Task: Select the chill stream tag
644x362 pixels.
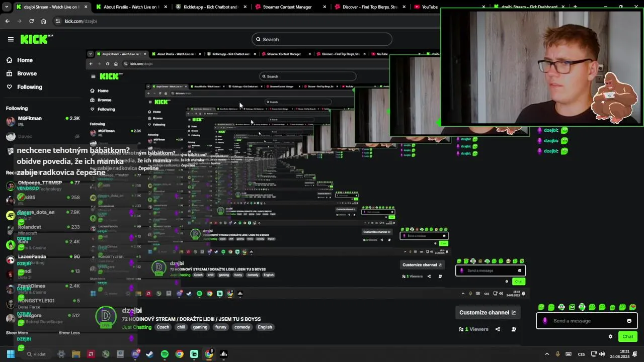Action: 181,327
